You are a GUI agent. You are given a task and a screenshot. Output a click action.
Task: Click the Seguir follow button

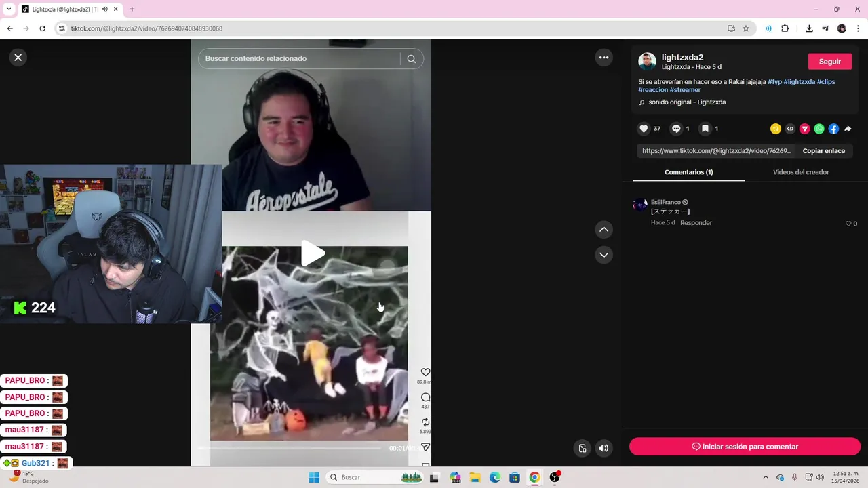tap(829, 62)
